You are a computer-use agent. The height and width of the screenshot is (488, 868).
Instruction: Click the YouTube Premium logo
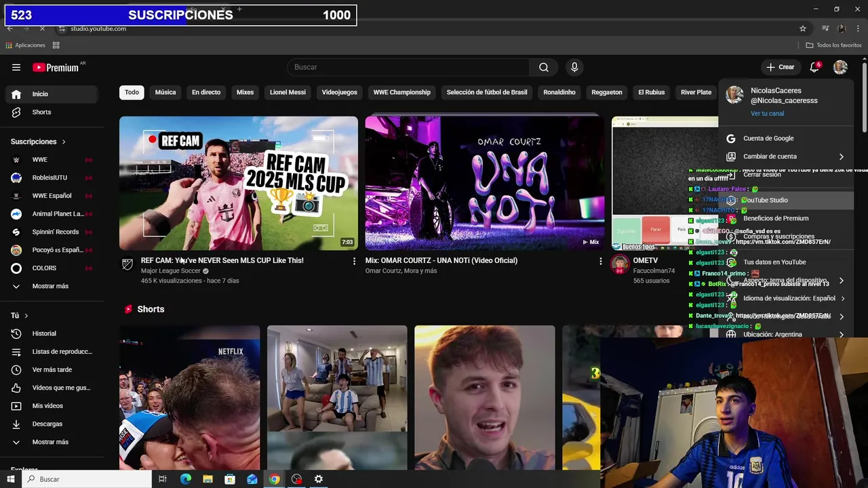pyautogui.click(x=56, y=67)
